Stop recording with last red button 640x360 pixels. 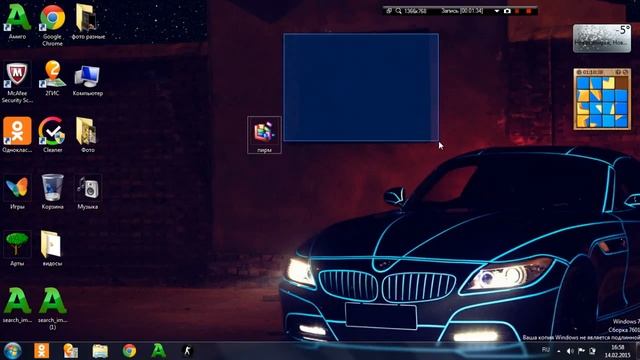pos(529,11)
